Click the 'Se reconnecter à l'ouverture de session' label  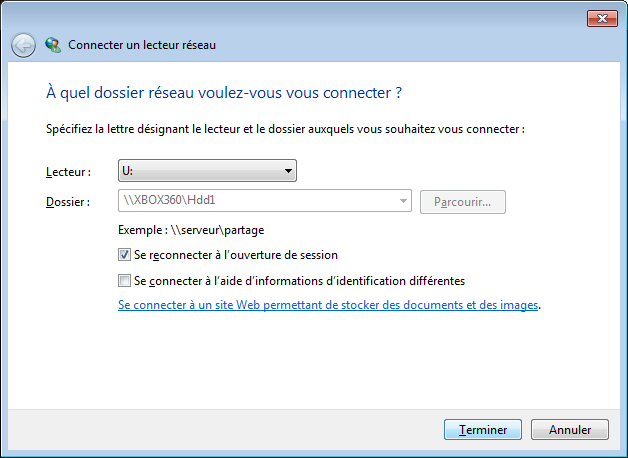(236, 255)
